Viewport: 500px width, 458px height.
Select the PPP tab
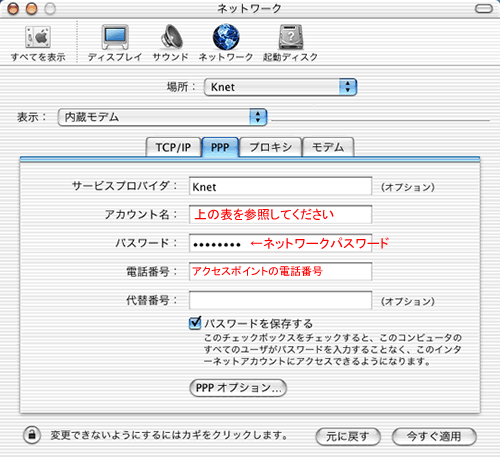coord(220,147)
